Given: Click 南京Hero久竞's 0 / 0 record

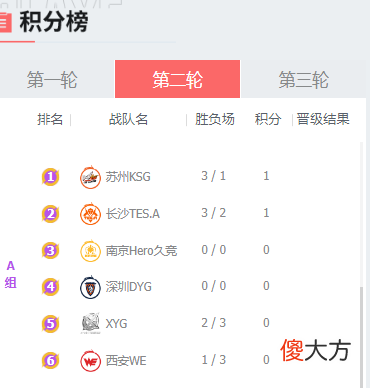Looking at the screenshot, I should click(214, 250).
